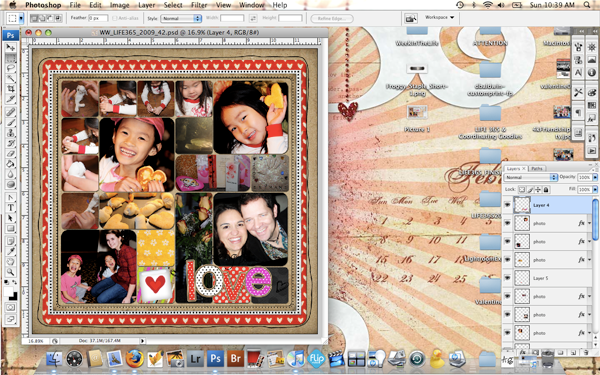Expand the Workspace menu
The height and width of the screenshot is (375, 600).
[x=439, y=18]
